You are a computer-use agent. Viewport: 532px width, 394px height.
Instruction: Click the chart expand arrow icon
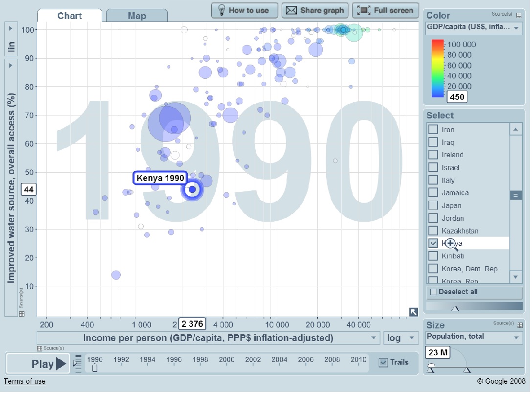(x=414, y=312)
